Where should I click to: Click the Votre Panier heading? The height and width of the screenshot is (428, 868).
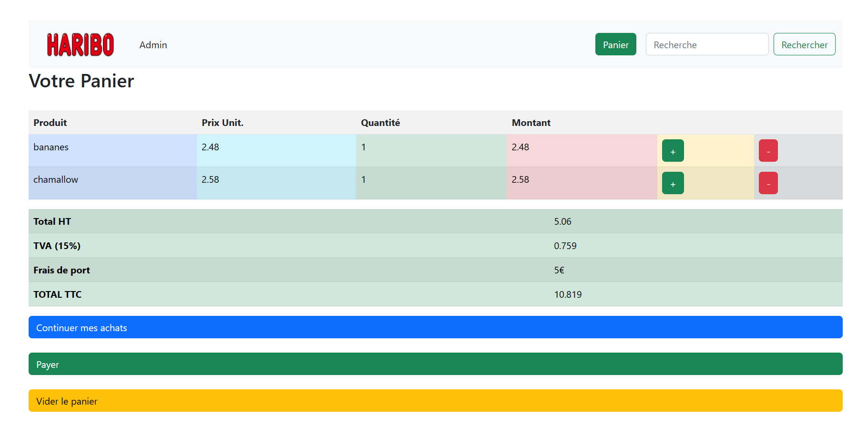(x=82, y=81)
